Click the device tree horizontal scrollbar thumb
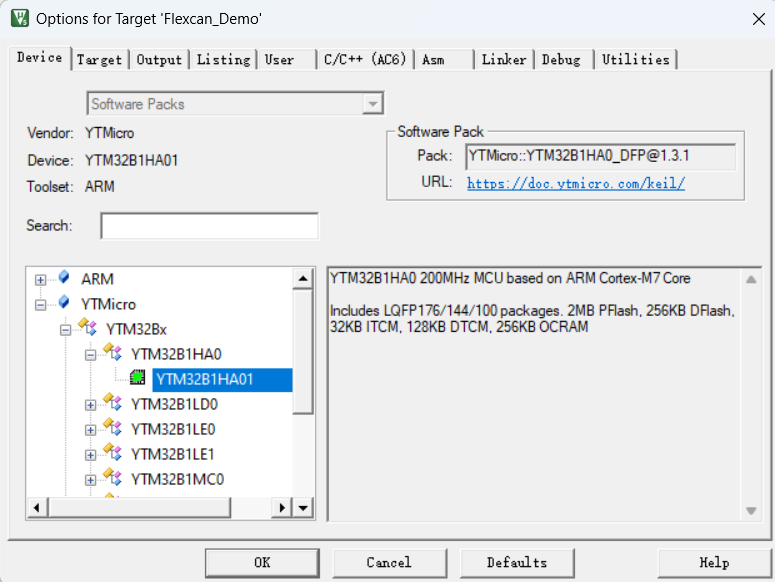775x582 pixels. [x=139, y=507]
